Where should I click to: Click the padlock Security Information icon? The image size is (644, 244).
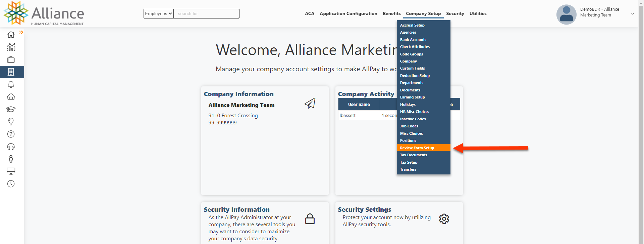310,219
